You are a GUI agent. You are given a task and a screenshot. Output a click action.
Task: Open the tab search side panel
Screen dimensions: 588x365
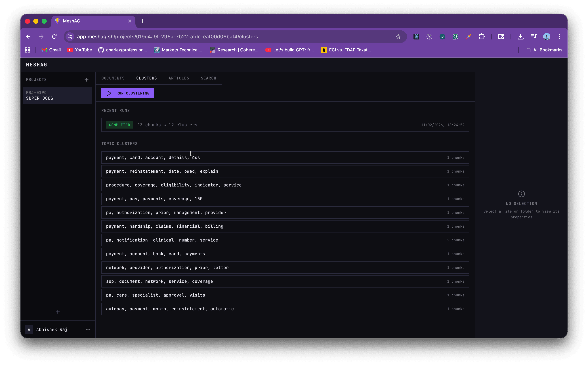tap(501, 36)
